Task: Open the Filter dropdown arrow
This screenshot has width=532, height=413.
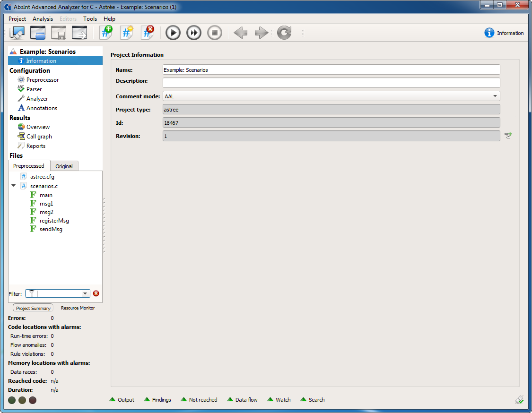Action: click(x=85, y=293)
